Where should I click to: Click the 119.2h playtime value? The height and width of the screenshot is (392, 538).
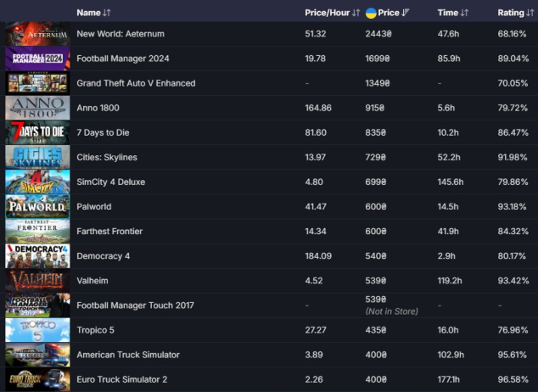coord(450,281)
